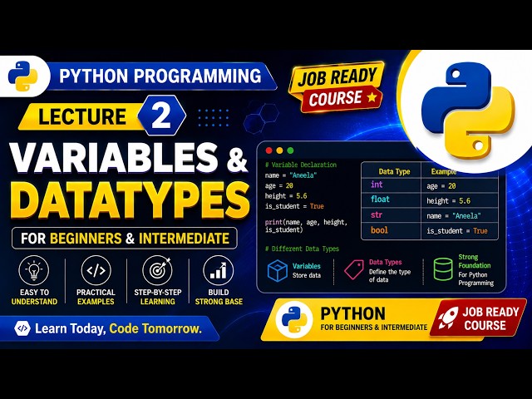Click code line age = 20 under Variable Declaration
This screenshot has width=532, height=399.
click(x=279, y=186)
